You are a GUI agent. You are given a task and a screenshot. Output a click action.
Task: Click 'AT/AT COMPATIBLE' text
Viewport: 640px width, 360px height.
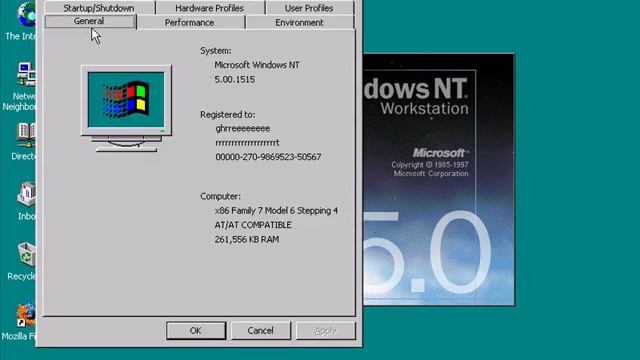click(x=253, y=225)
